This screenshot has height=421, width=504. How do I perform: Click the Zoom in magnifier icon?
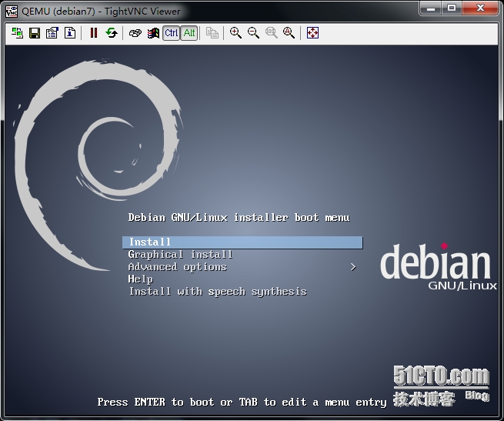coord(235,33)
